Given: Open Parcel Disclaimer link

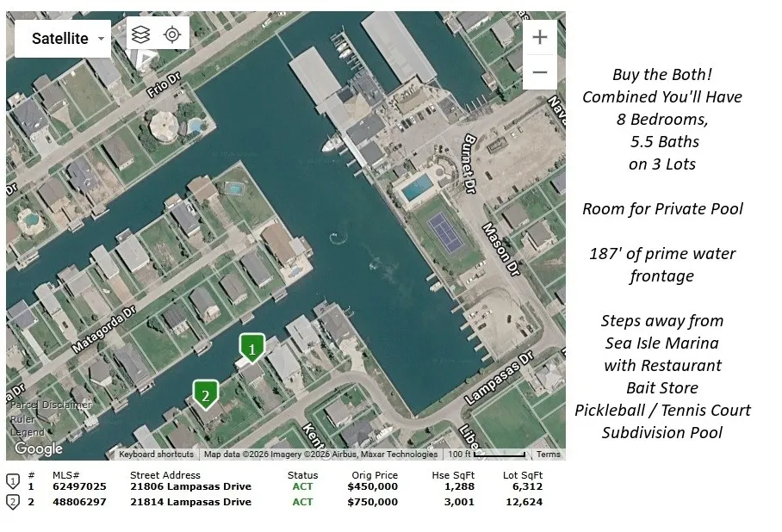Looking at the screenshot, I should (51, 405).
